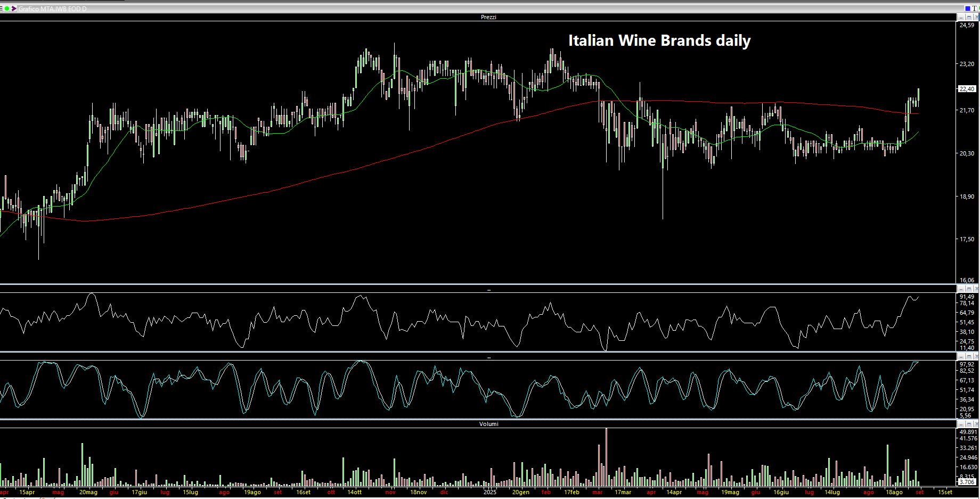Click the highlighted 3.706 current volume marker
The height and width of the screenshot is (499, 980).
[967, 482]
